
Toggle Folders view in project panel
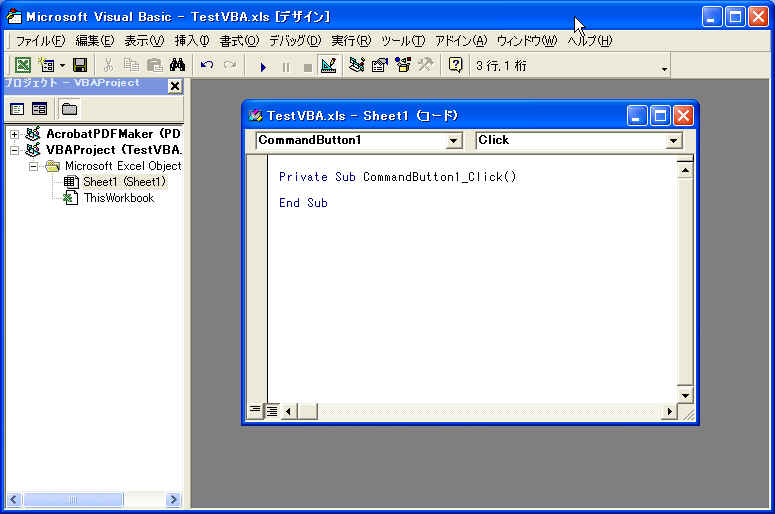tap(69, 109)
